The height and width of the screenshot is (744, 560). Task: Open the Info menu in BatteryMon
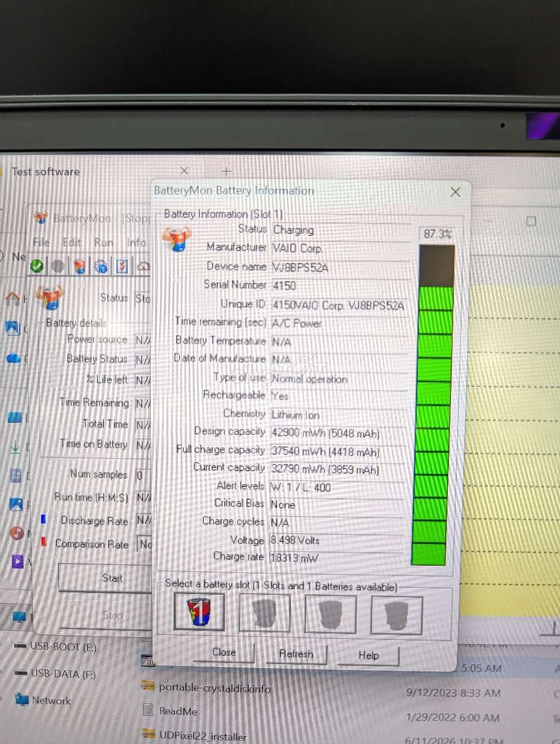coord(136,242)
